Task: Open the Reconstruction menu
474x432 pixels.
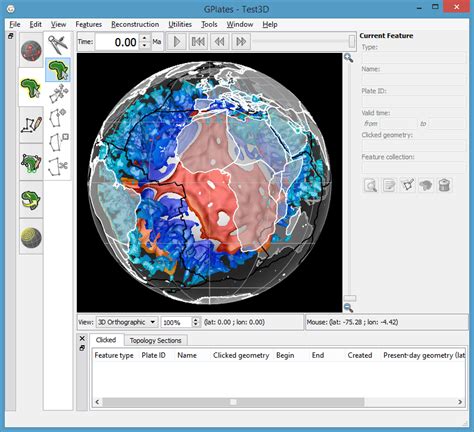Action: [x=135, y=24]
